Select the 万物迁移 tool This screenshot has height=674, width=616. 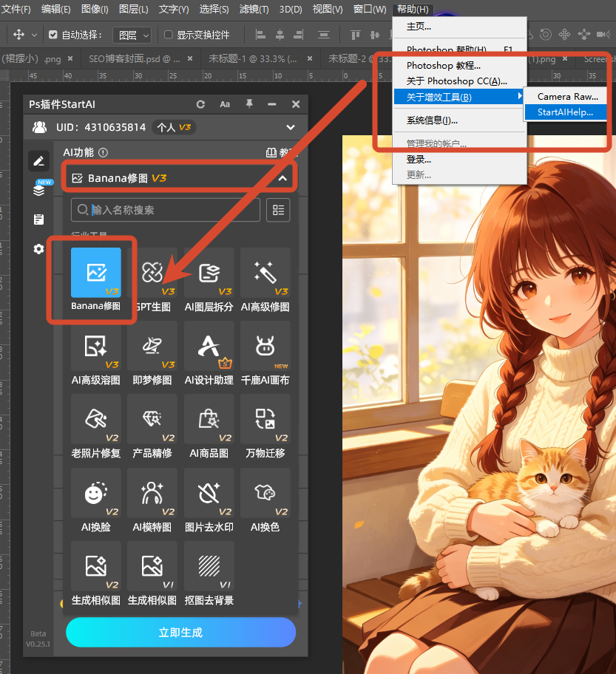[265, 419]
